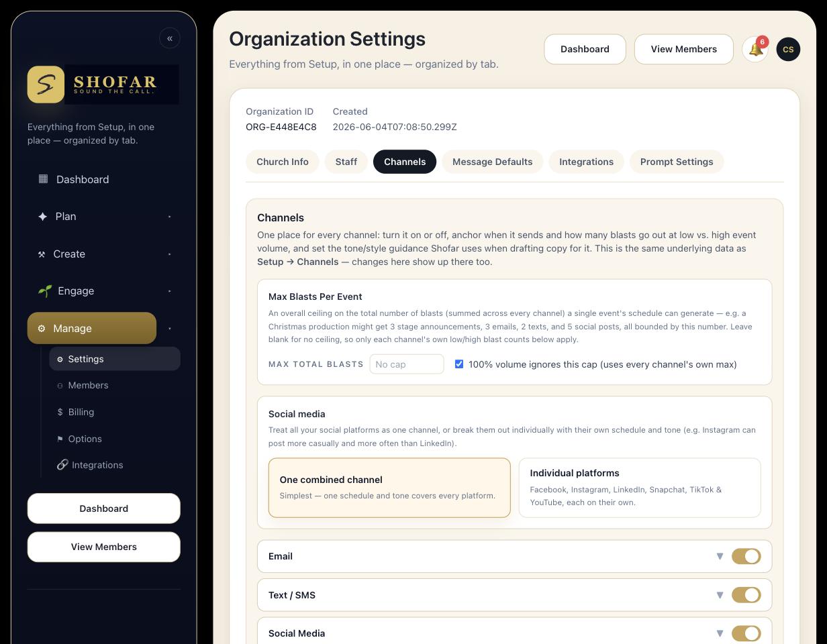
Task: Click the Create hammer icon
Action: point(42,254)
